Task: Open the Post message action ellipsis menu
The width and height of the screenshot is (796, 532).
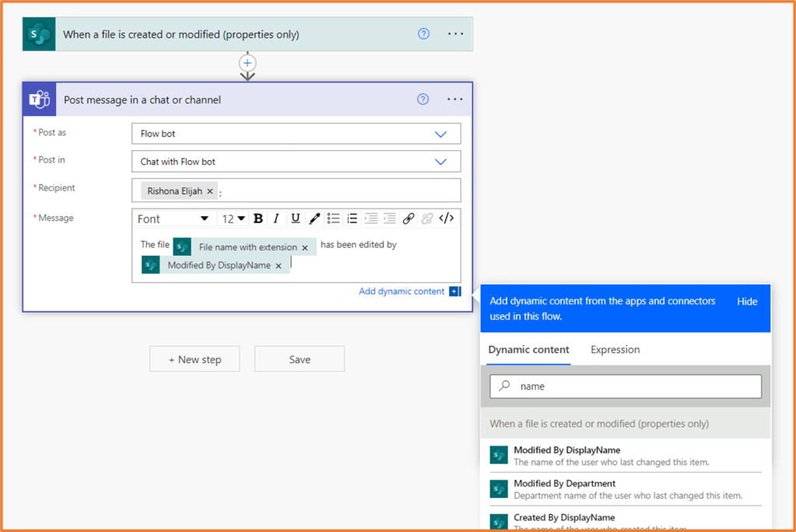Action: [455, 100]
